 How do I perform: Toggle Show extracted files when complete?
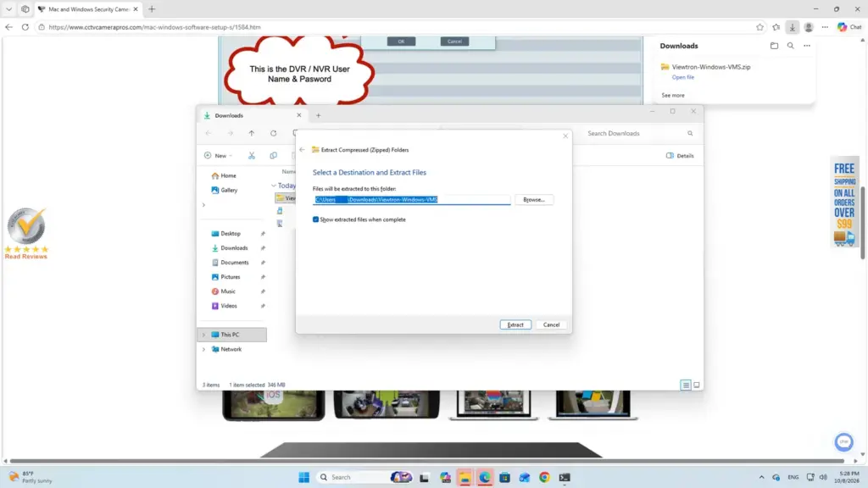pyautogui.click(x=316, y=219)
